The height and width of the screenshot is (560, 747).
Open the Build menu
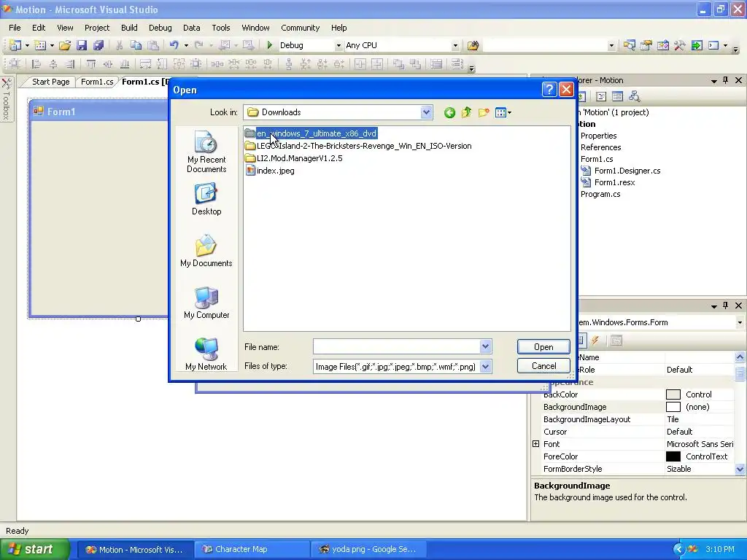coord(129,28)
